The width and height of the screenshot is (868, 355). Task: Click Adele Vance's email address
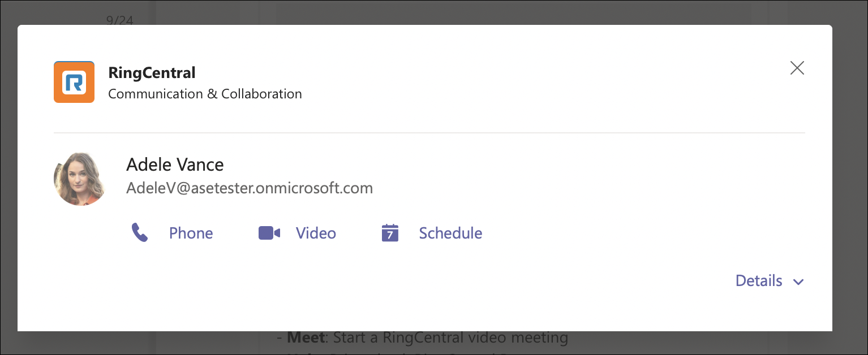coord(249,188)
